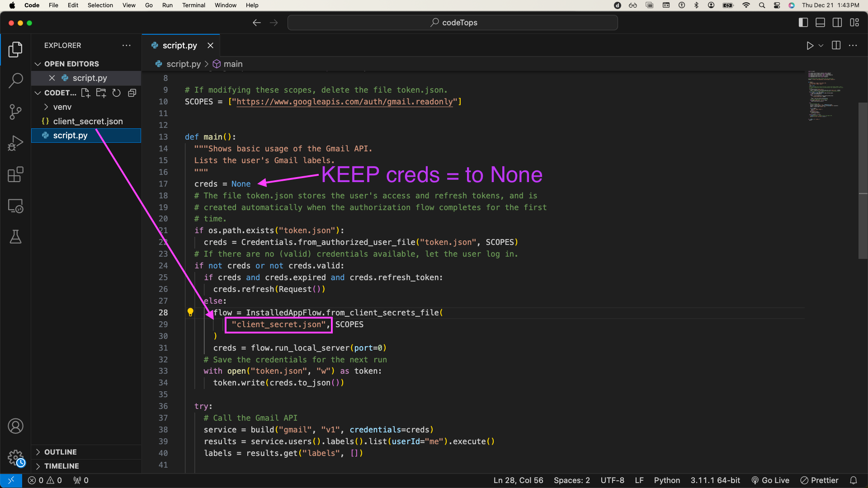Click the forwarded ports indicator in status bar

pyautogui.click(x=81, y=480)
